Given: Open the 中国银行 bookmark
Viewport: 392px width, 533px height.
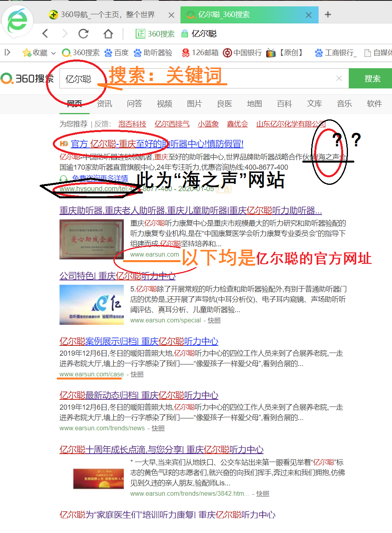Looking at the screenshot, I should pyautogui.click(x=242, y=53).
